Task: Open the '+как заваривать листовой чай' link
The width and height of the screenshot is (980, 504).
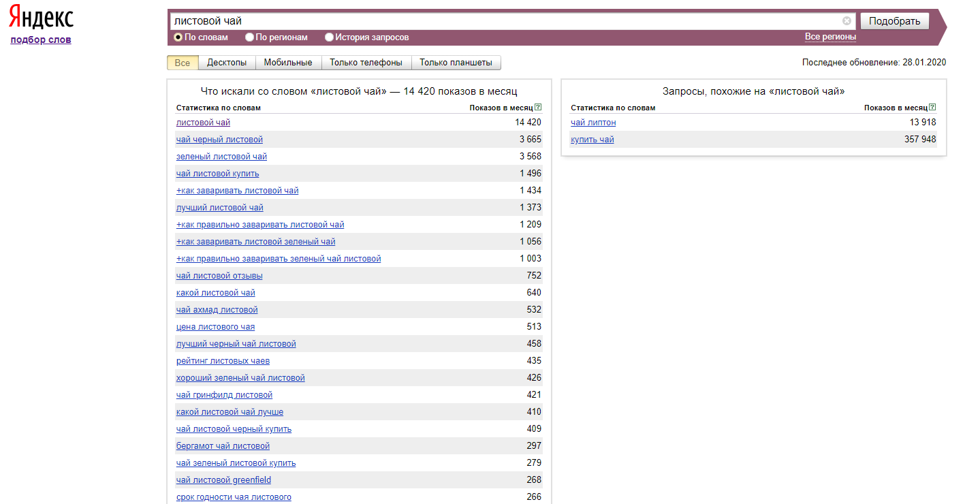Action: [237, 191]
